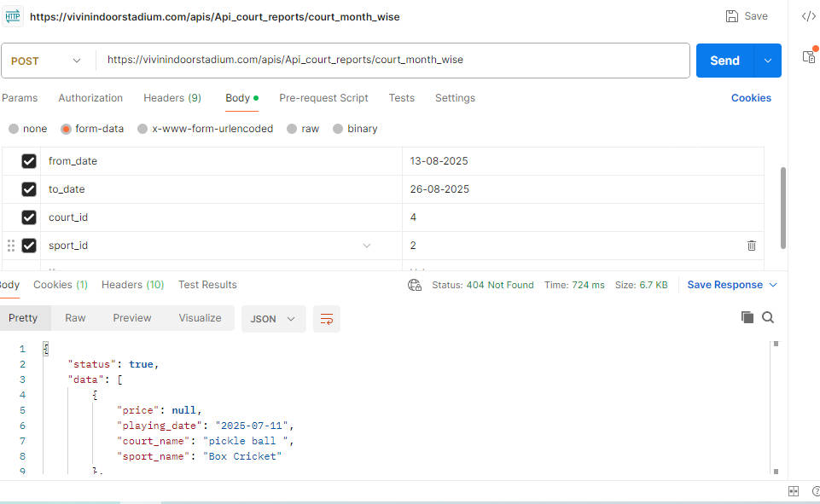The width and height of the screenshot is (820, 504).
Task: Click the network globe icon near Status
Action: 415,285
